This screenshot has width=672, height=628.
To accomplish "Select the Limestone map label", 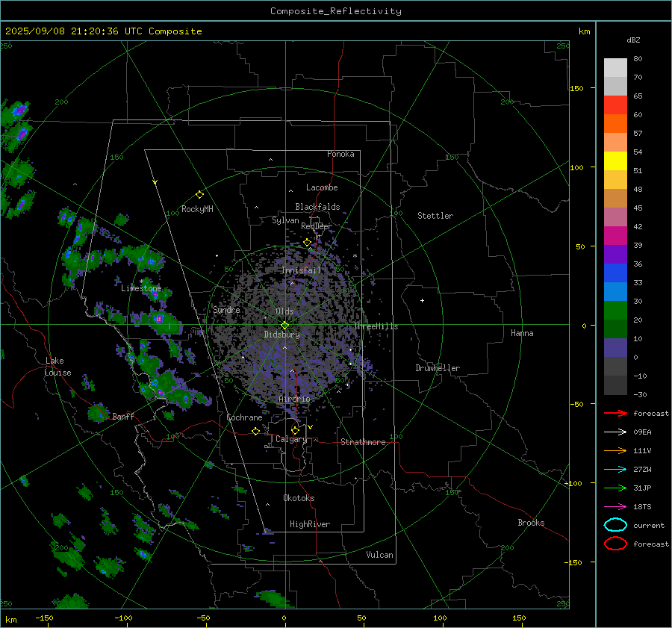I will point(141,288).
